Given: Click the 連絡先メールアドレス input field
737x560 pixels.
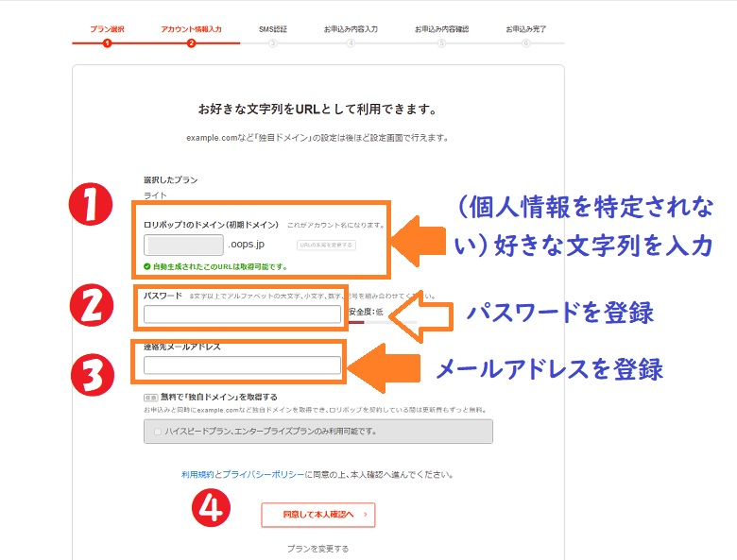Looking at the screenshot, I should click(242, 365).
